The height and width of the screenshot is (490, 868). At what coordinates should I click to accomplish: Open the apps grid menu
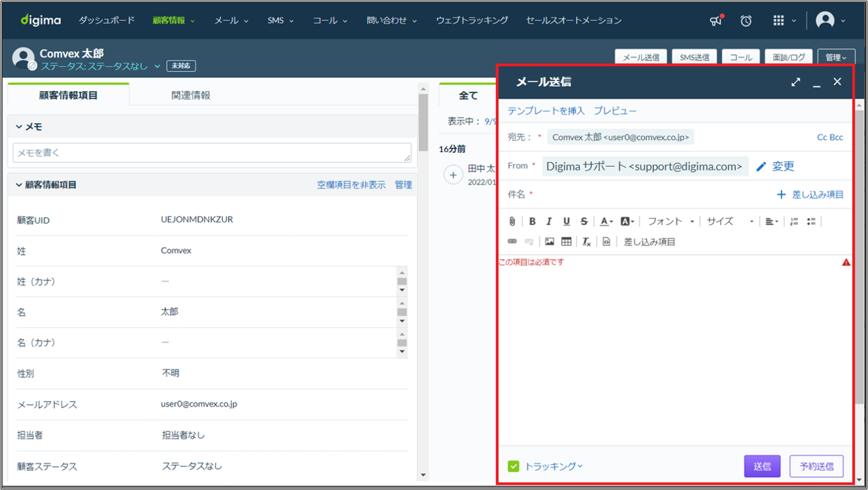[778, 20]
